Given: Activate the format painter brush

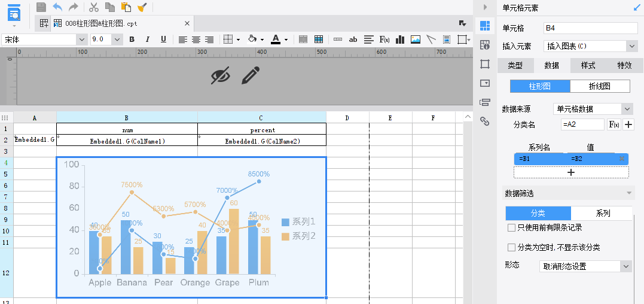Looking at the screenshot, I should click(x=142, y=7).
